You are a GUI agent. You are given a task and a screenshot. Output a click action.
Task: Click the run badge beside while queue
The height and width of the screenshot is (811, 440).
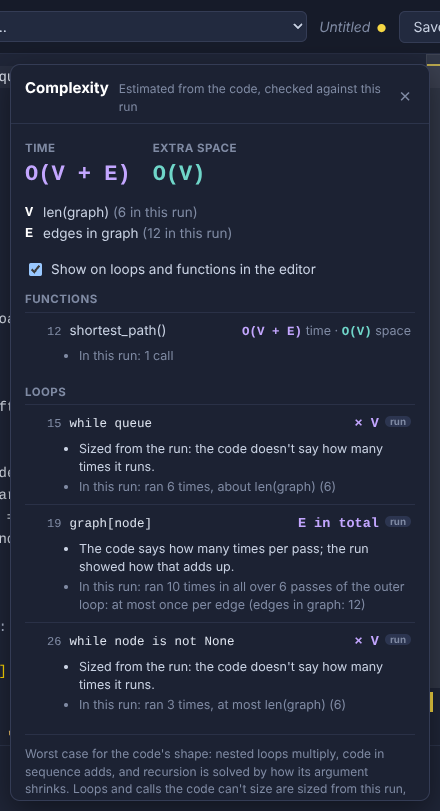click(398, 422)
